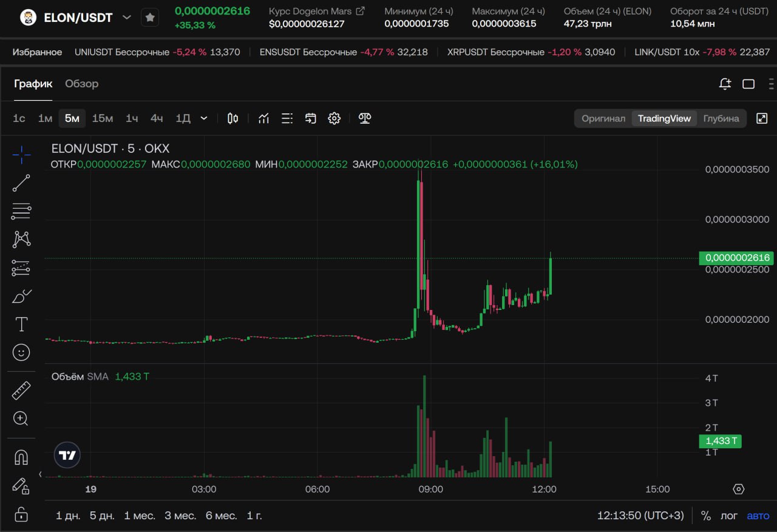
Task: Set timeframe to 1Д
Action: pyautogui.click(x=183, y=118)
